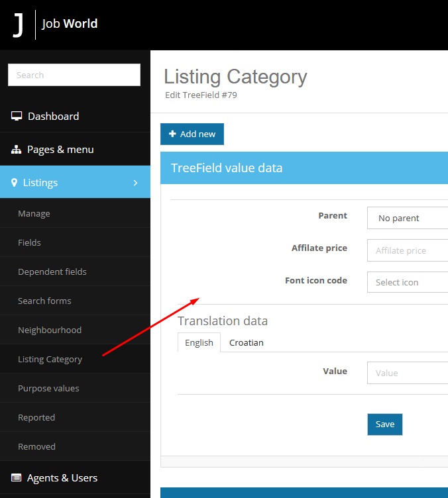The image size is (448, 498).
Task: Open the Search forms submenu item
Action: 44,301
